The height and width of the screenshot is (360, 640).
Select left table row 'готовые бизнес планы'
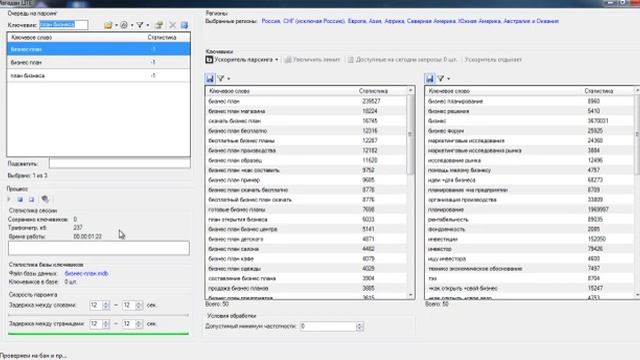[306, 209]
